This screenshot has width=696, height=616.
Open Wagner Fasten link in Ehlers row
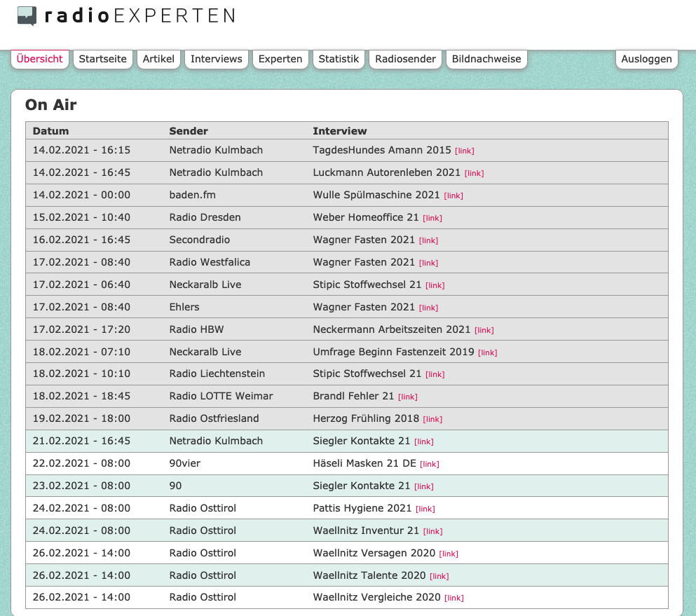428,308
